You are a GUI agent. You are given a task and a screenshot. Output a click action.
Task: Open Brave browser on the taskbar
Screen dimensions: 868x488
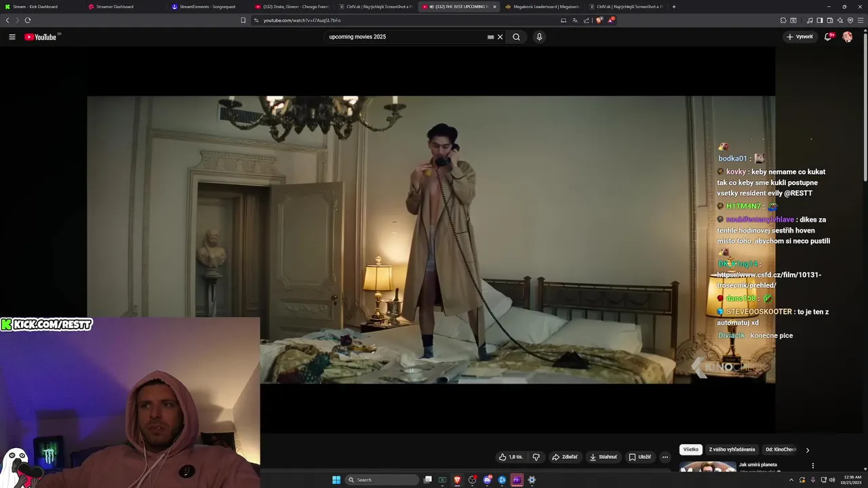click(458, 480)
